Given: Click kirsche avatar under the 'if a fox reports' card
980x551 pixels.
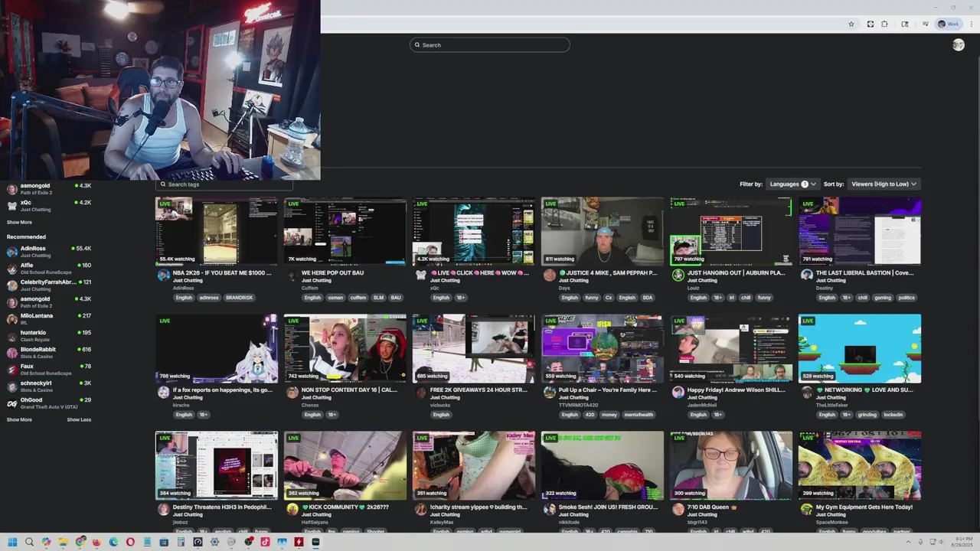Looking at the screenshot, I should [163, 393].
